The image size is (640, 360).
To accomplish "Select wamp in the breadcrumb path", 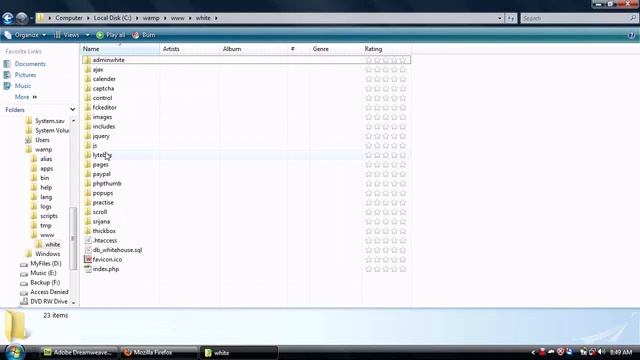I will click(151, 18).
